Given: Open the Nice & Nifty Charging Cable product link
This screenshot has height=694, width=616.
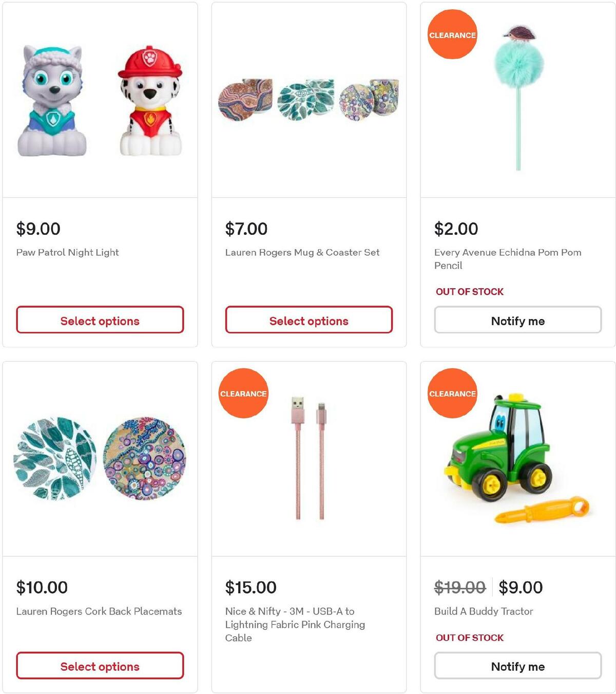Looking at the screenshot, I should (x=296, y=625).
